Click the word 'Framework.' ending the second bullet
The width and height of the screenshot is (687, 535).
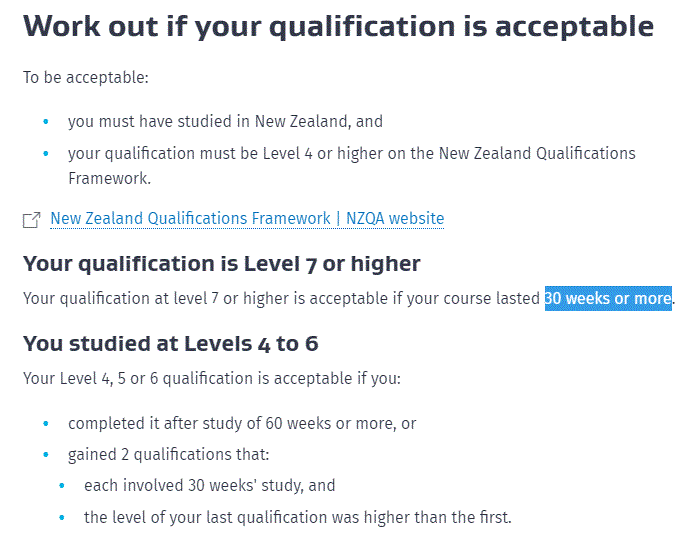click(110, 178)
